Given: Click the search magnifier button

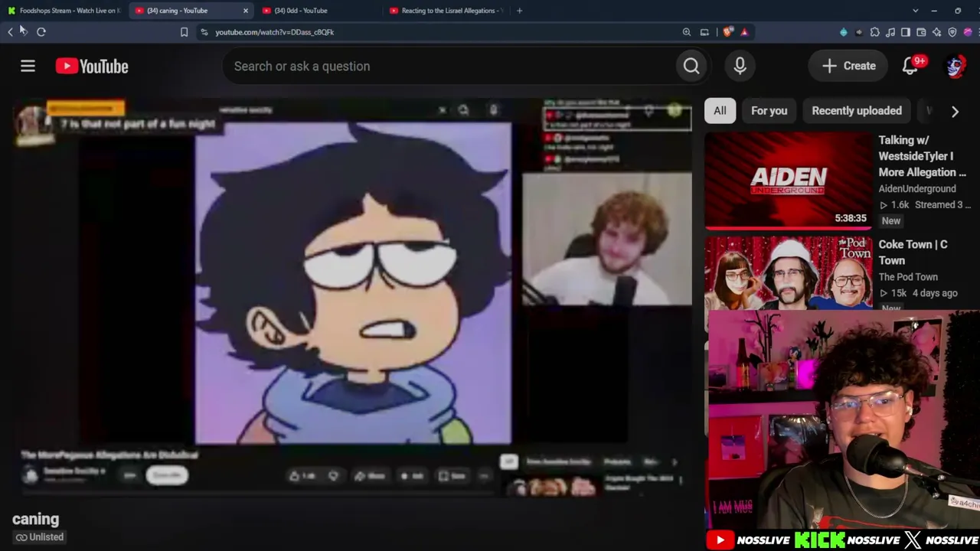Looking at the screenshot, I should tap(691, 66).
